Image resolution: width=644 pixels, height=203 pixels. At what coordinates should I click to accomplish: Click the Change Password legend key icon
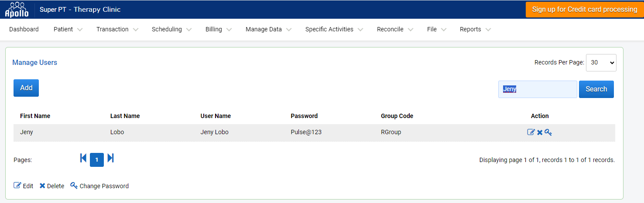pyautogui.click(x=74, y=186)
